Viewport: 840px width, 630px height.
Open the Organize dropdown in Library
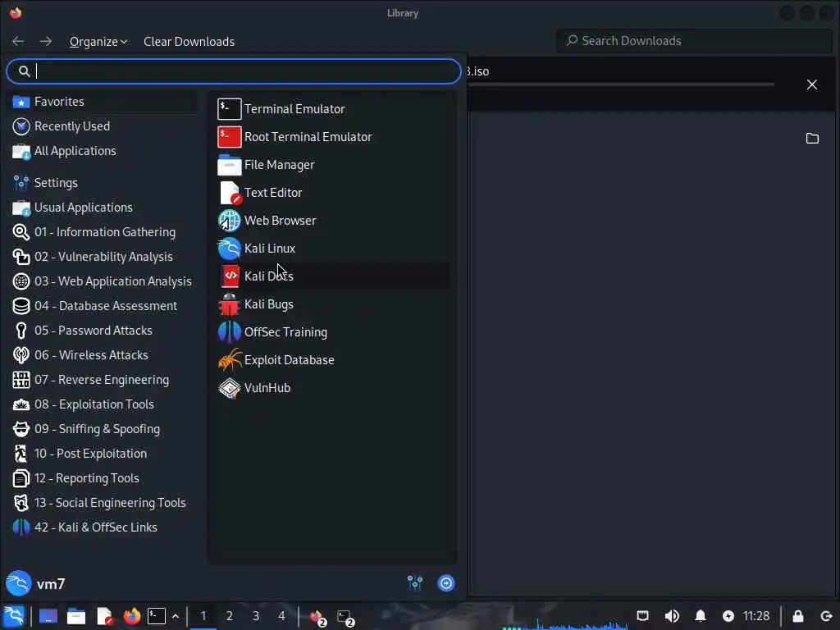tap(98, 41)
